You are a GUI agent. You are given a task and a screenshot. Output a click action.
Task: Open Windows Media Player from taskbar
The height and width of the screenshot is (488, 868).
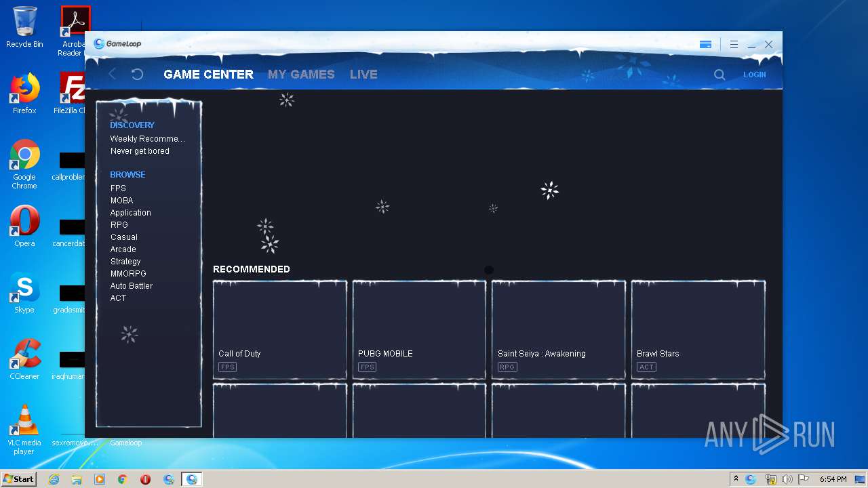(100, 479)
